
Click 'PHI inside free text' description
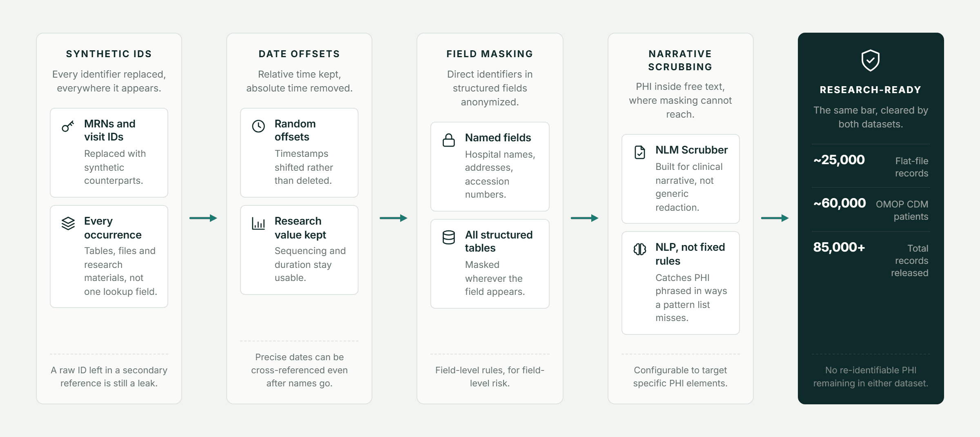click(680, 100)
